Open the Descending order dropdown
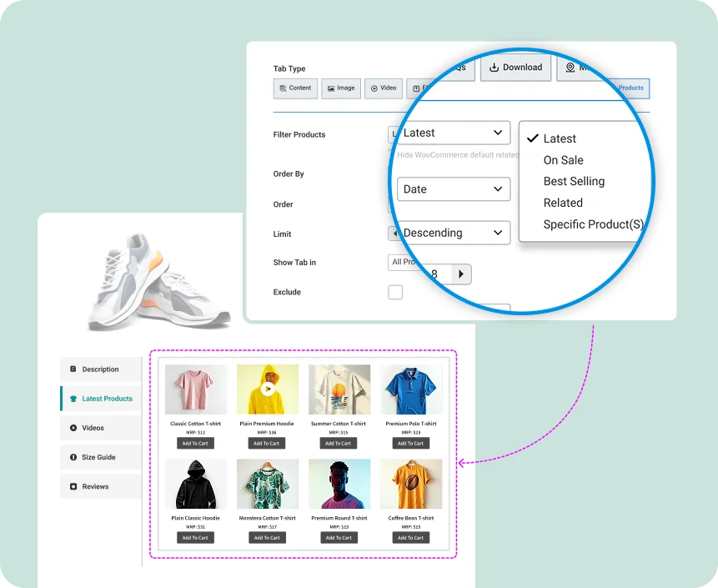Viewport: 718px width, 588px height. (453, 233)
